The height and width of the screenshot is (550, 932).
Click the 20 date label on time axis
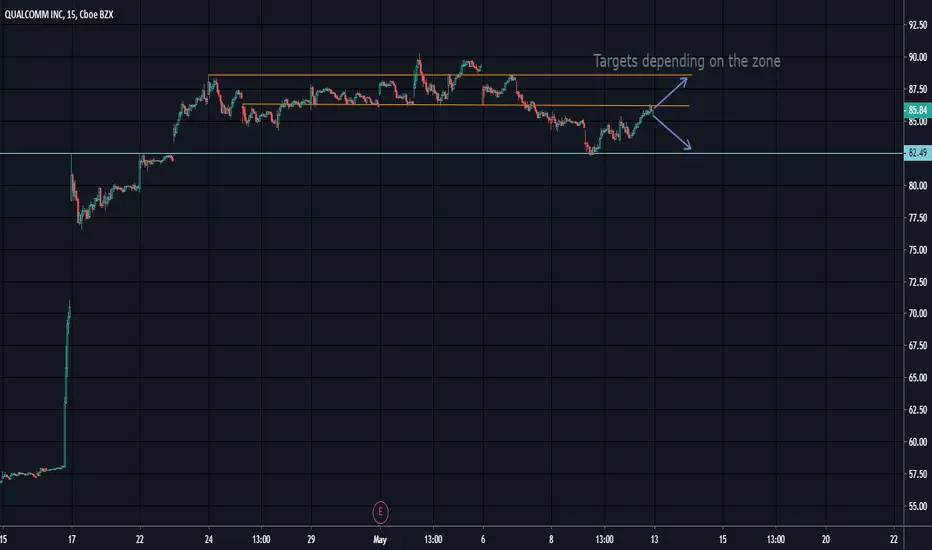[825, 539]
